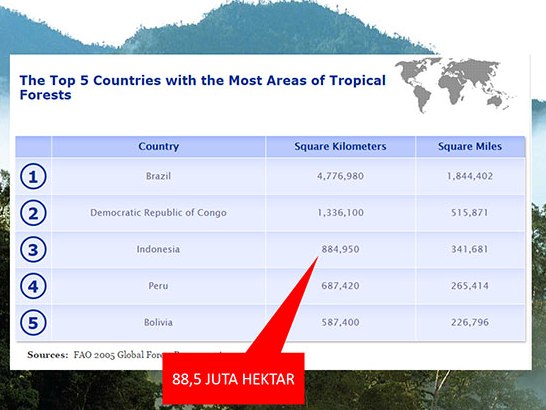Click the Sources label text
The image size is (546, 410).
pos(48,355)
